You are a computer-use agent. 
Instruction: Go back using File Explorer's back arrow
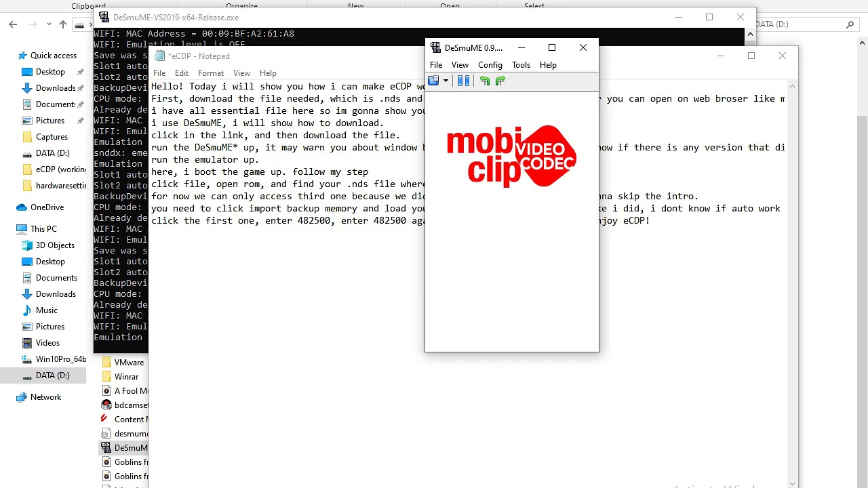point(13,24)
